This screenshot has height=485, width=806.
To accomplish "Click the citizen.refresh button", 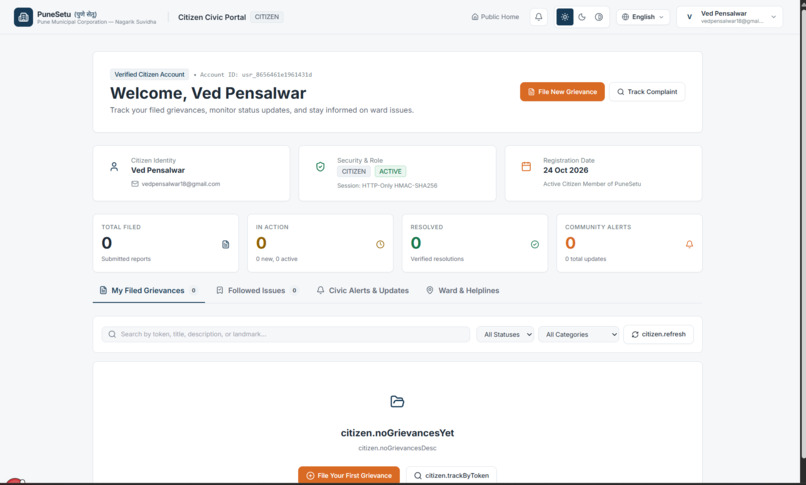I will [658, 334].
